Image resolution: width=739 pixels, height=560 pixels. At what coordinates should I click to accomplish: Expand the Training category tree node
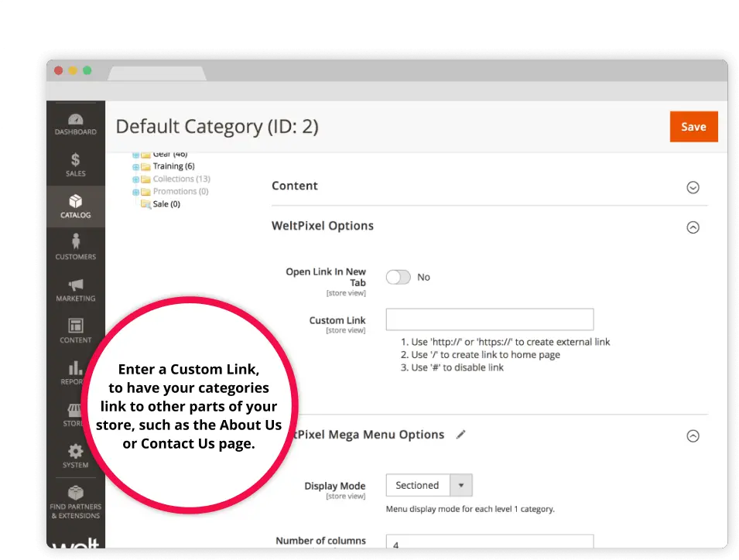[135, 167]
